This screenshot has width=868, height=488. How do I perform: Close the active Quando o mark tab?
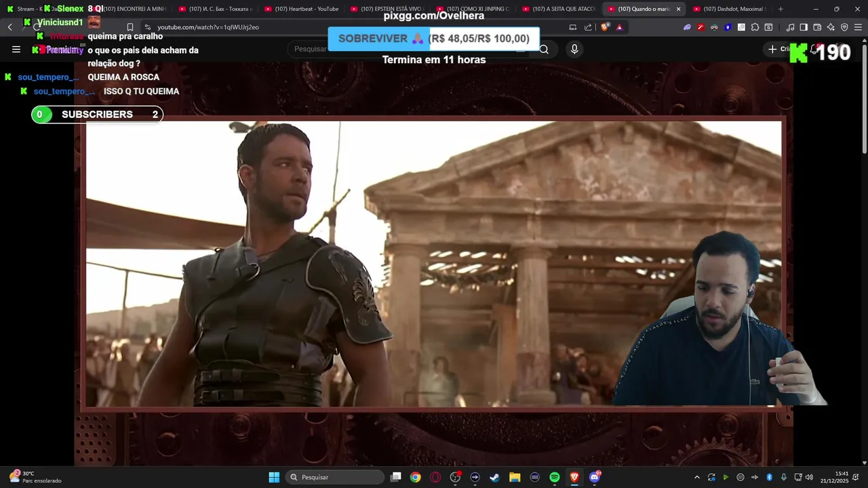[678, 9]
